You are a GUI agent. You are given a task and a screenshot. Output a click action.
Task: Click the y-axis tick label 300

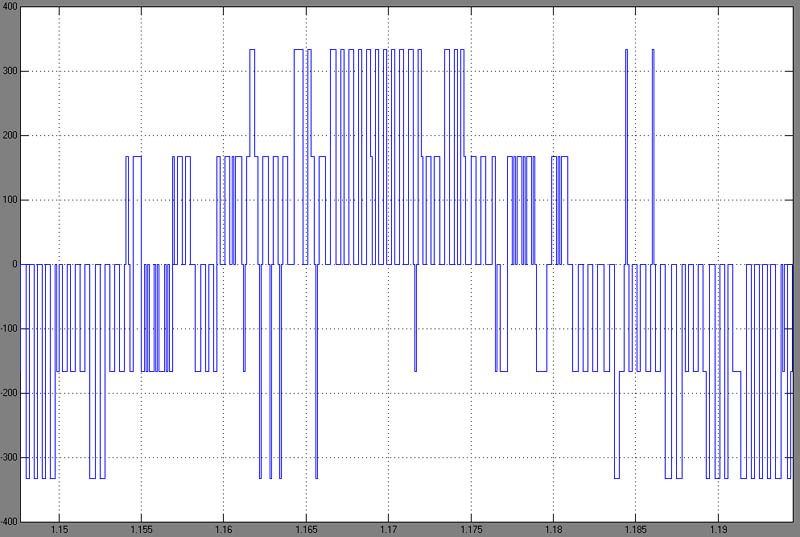(10, 71)
